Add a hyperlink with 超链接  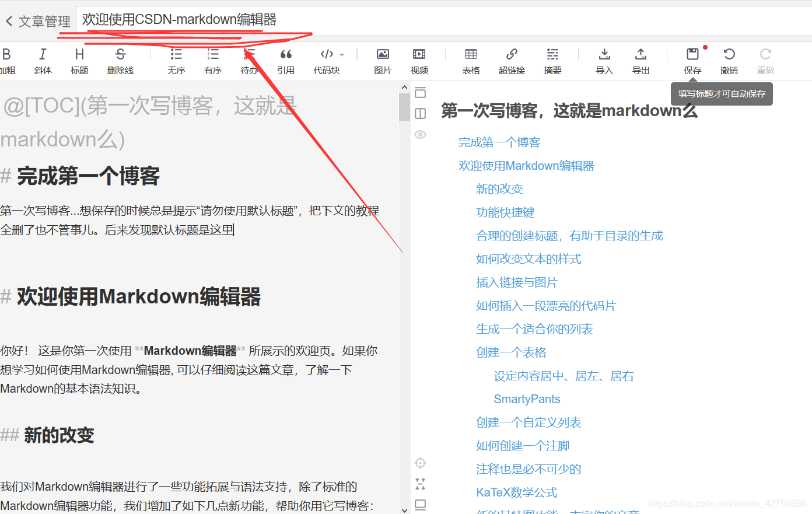tap(512, 61)
